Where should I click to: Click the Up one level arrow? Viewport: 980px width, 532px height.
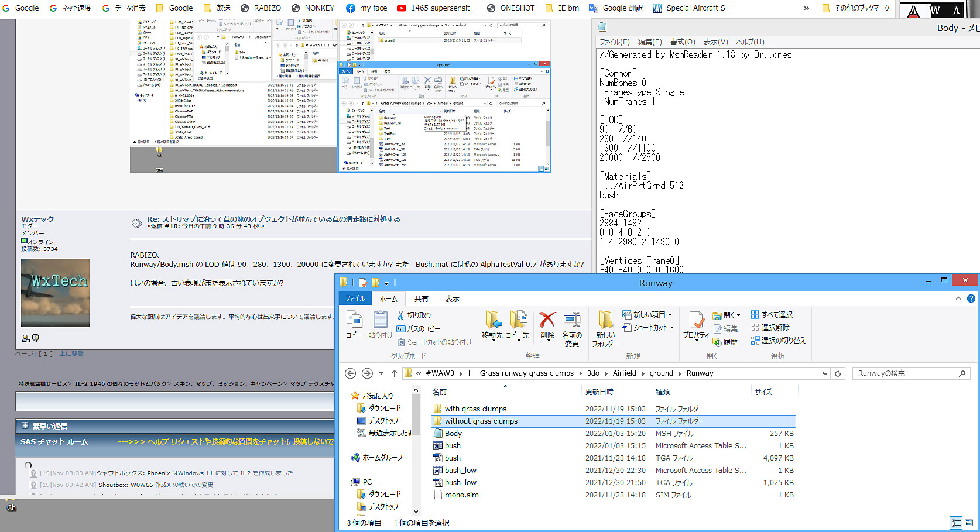395,373
